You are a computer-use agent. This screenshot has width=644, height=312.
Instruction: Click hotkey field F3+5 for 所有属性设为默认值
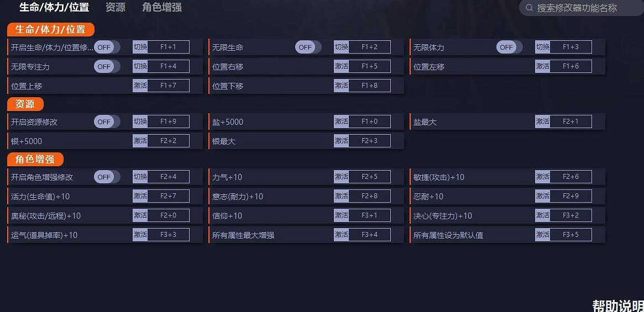pyautogui.click(x=570, y=235)
